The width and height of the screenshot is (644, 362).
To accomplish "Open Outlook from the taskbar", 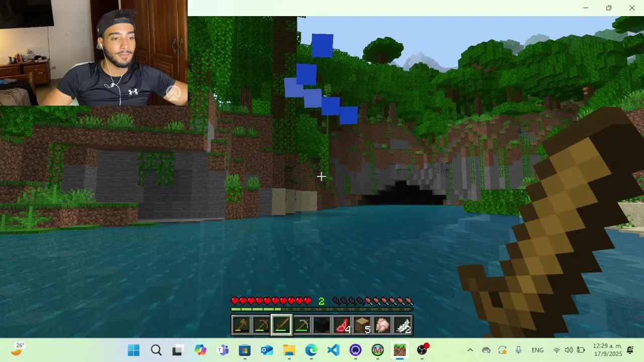I will (267, 350).
